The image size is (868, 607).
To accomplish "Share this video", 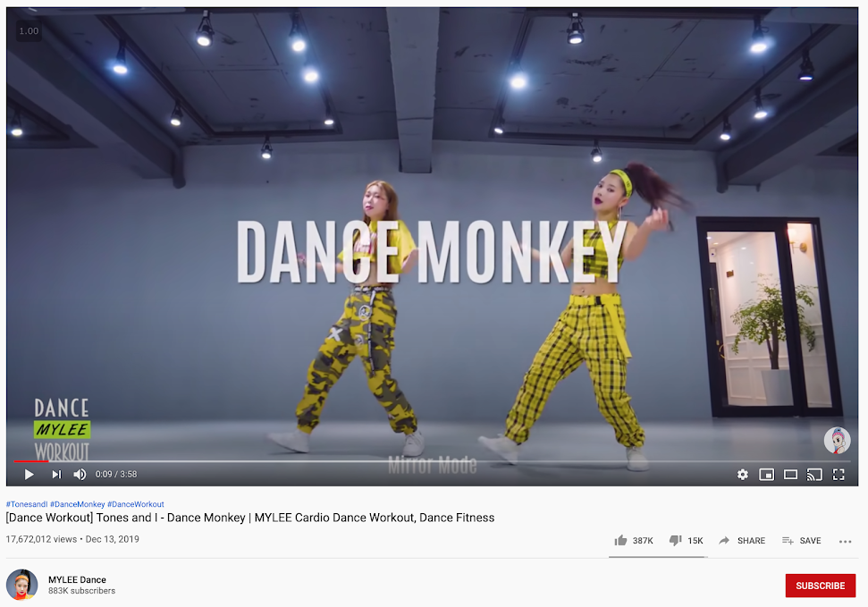I will 742,541.
